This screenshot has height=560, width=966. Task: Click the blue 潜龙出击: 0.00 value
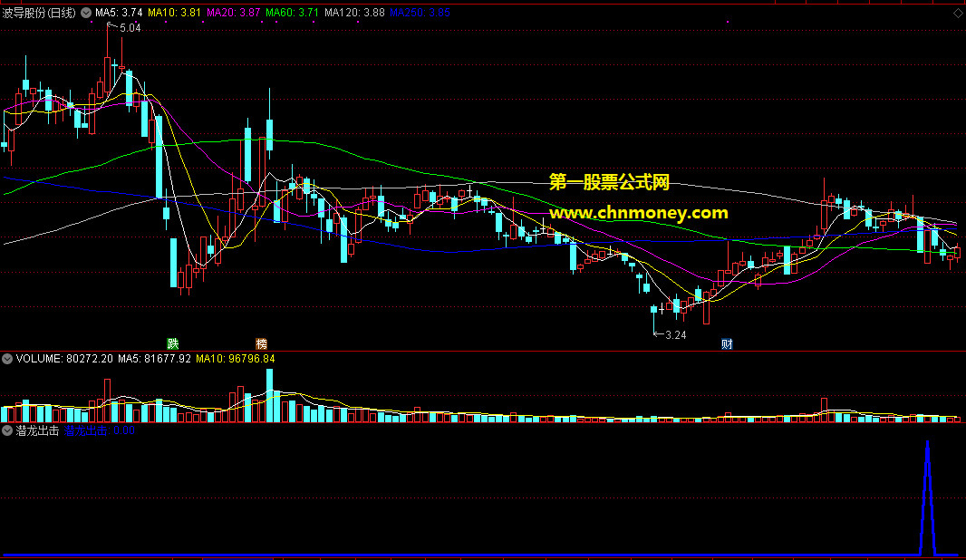99,430
